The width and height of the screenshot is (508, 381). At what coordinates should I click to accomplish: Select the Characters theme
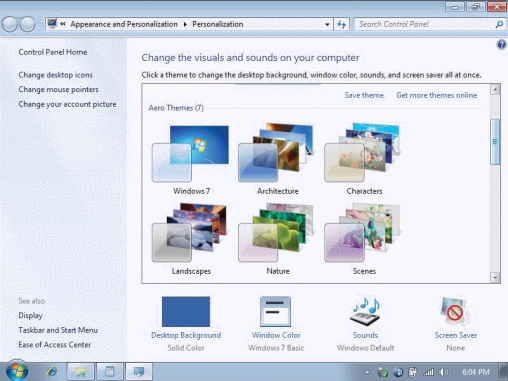coord(364,159)
